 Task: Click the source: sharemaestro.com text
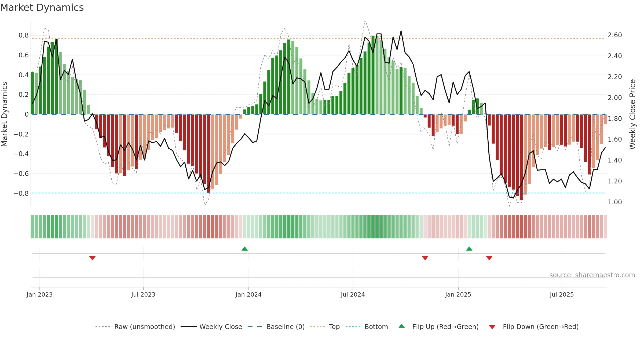pos(592,275)
